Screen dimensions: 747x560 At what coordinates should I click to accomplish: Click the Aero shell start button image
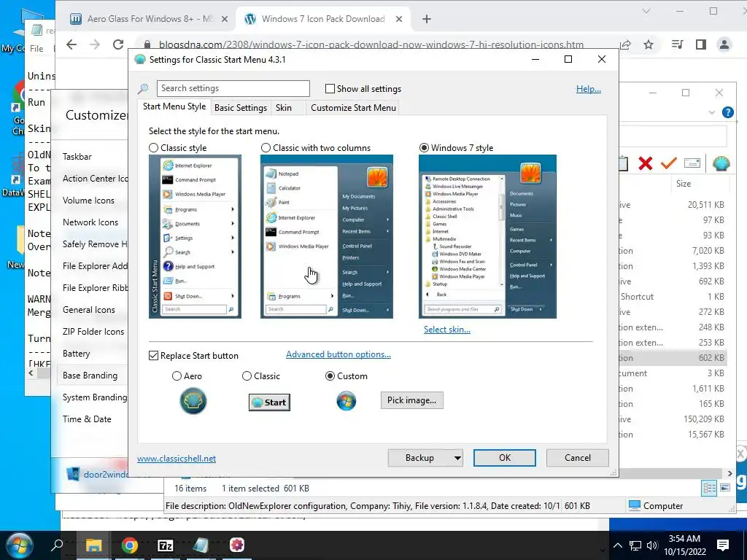click(193, 401)
